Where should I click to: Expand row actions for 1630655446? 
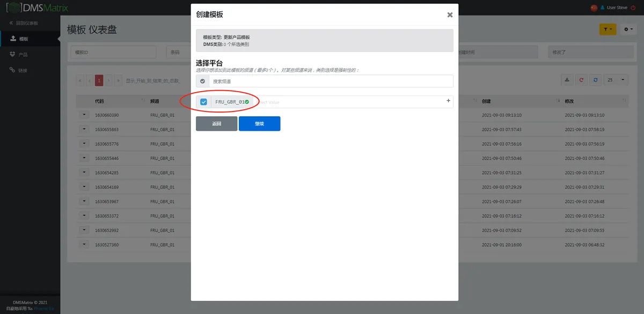click(84, 158)
